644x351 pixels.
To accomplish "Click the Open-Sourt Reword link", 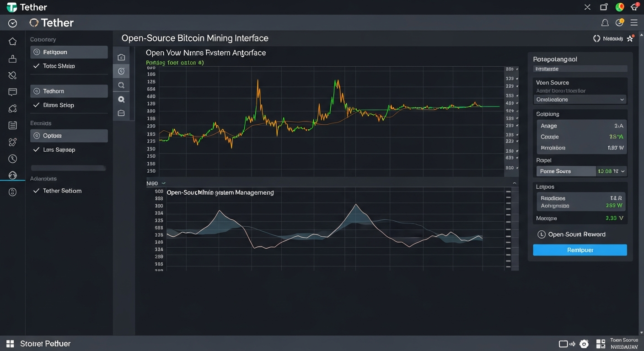I will 576,234.
